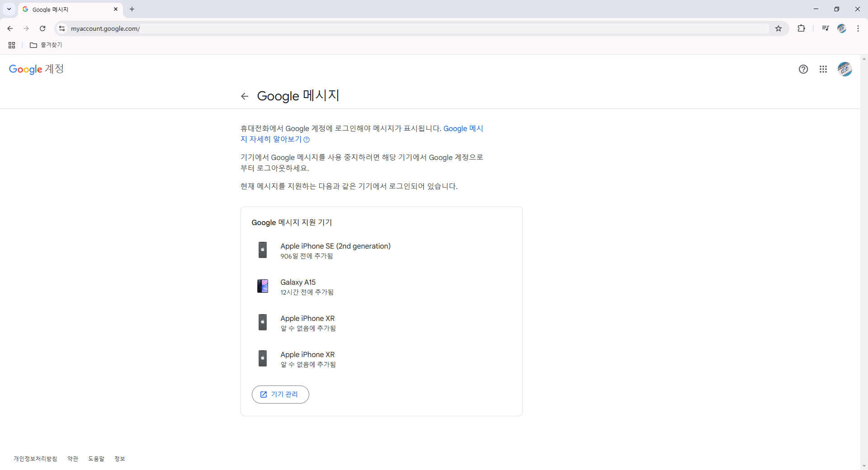Open the Google 메시지 자세히 알아보기 link
This screenshot has height=470, width=868.
362,134
